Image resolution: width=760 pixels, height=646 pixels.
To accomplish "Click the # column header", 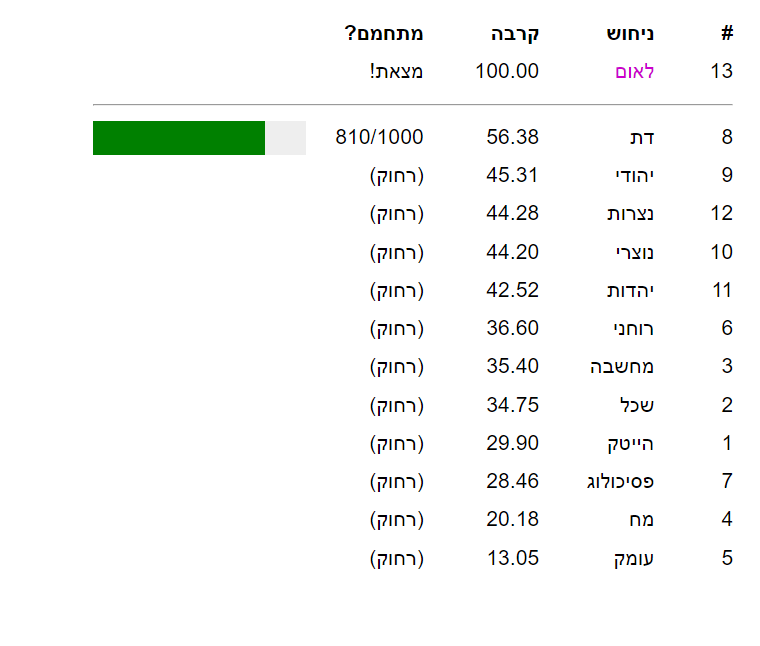I will [x=727, y=34].
